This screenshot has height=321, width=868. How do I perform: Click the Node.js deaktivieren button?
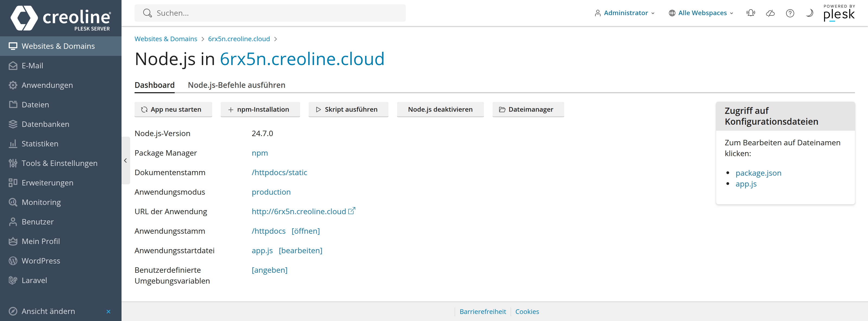440,110
